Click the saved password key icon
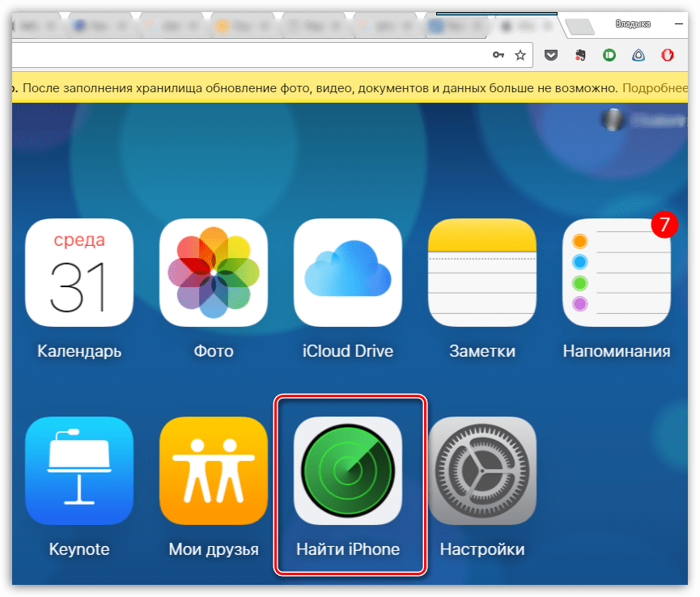This screenshot has height=597, width=700. click(x=498, y=55)
